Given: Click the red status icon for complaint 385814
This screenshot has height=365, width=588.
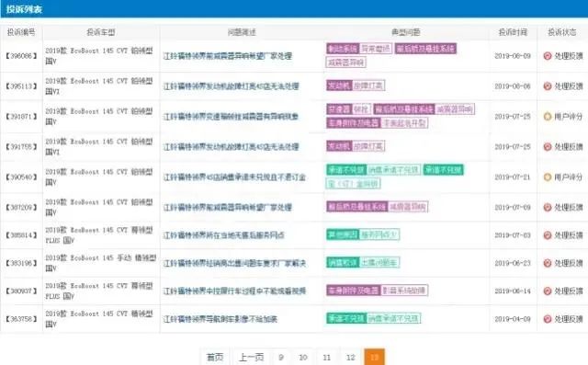Looking at the screenshot, I should (548, 235).
